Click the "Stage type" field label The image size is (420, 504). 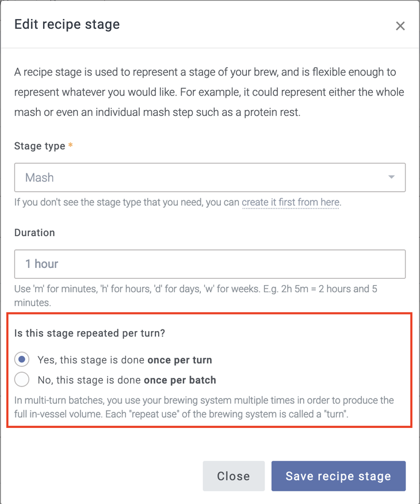pos(40,146)
